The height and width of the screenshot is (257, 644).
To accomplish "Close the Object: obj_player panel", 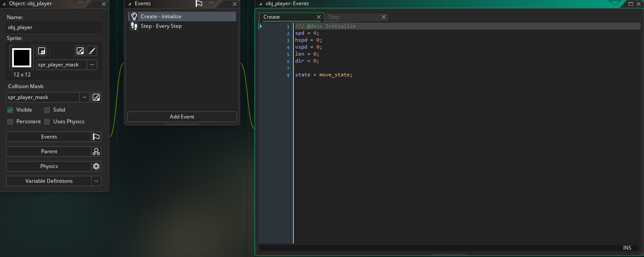I will (104, 3).
